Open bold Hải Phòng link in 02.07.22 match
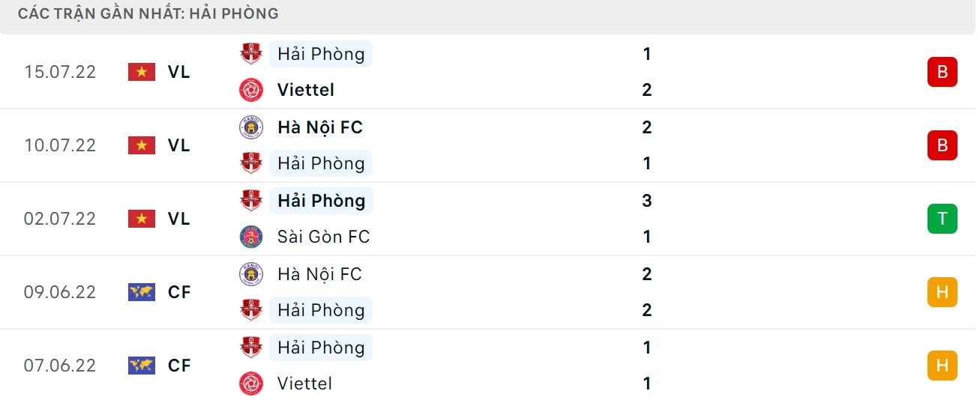Image resolution: width=980 pixels, height=400 pixels. click(321, 201)
